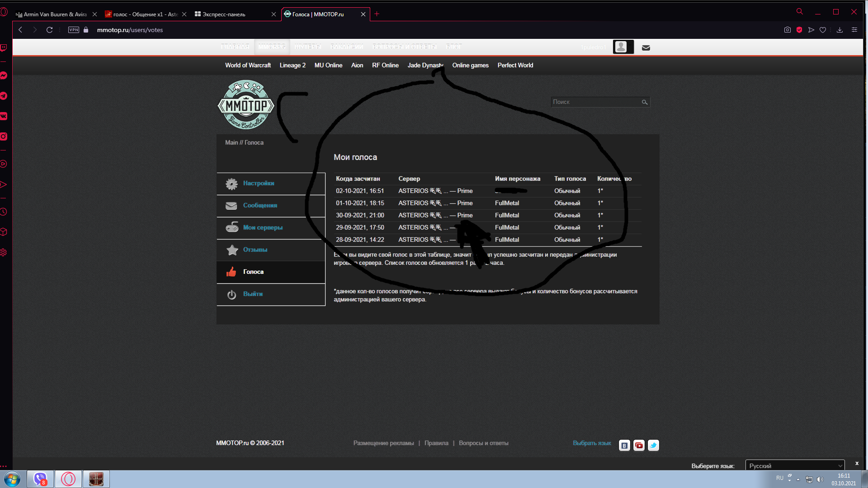
Task: Open Viber from taskbar
Action: (x=40, y=479)
